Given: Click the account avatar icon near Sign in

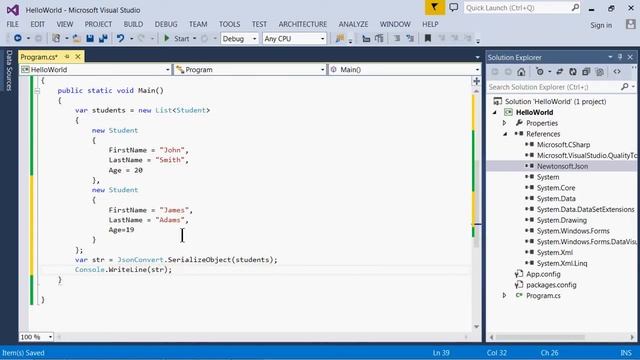Looking at the screenshot, I should point(631,24).
